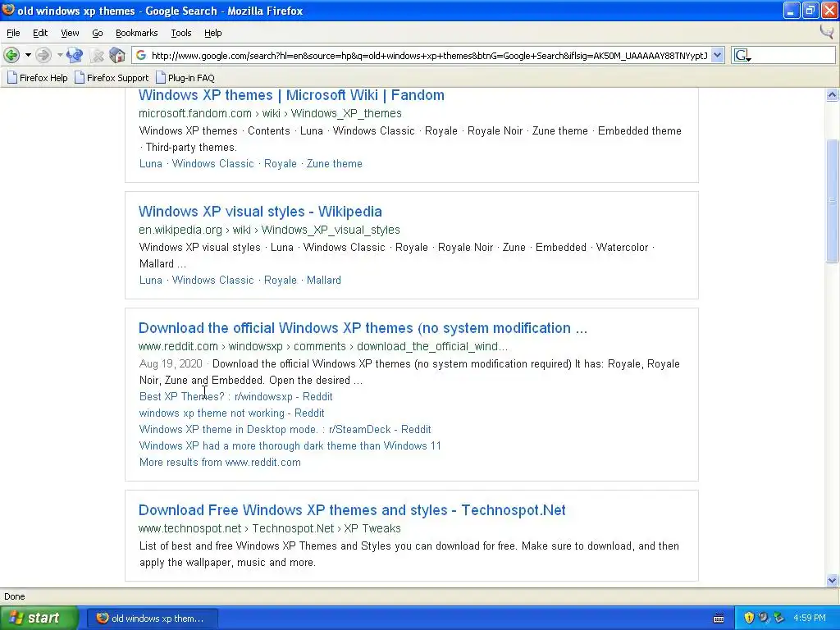The image size is (840, 630).
Task: Open the Forward history dropdown arrow
Action: click(60, 55)
